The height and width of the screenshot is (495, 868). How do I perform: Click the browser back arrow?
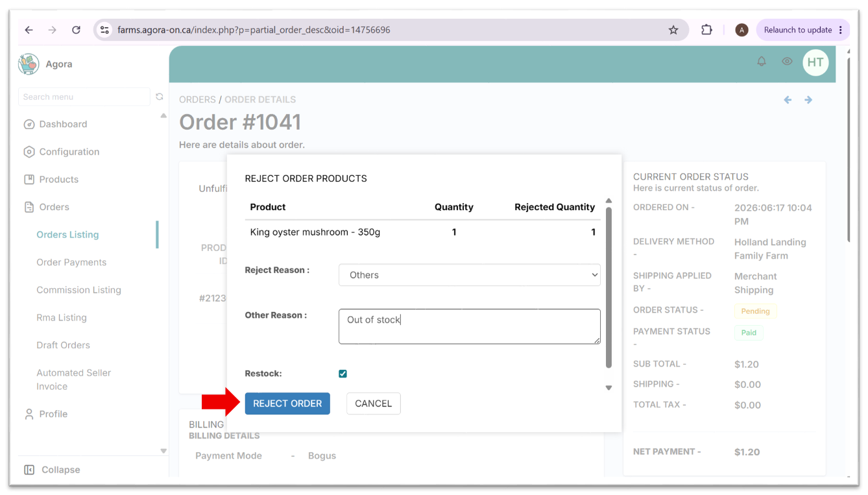tap(29, 30)
